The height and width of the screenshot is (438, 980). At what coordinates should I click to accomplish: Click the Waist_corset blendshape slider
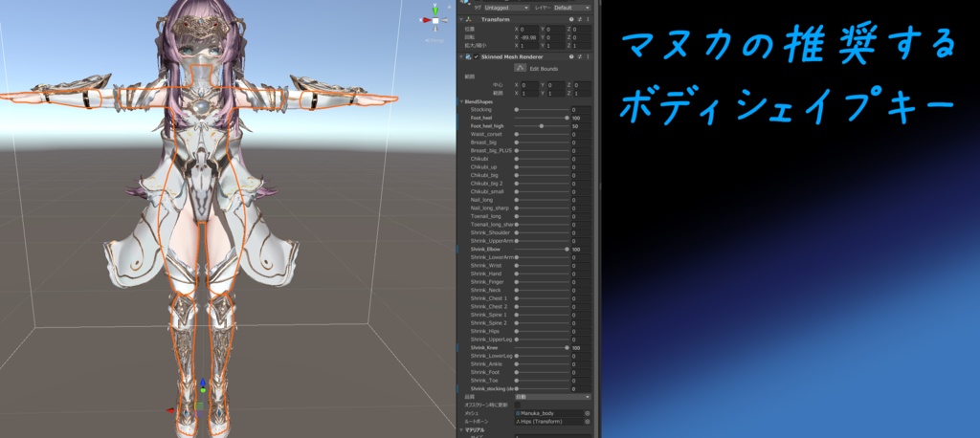(x=542, y=134)
